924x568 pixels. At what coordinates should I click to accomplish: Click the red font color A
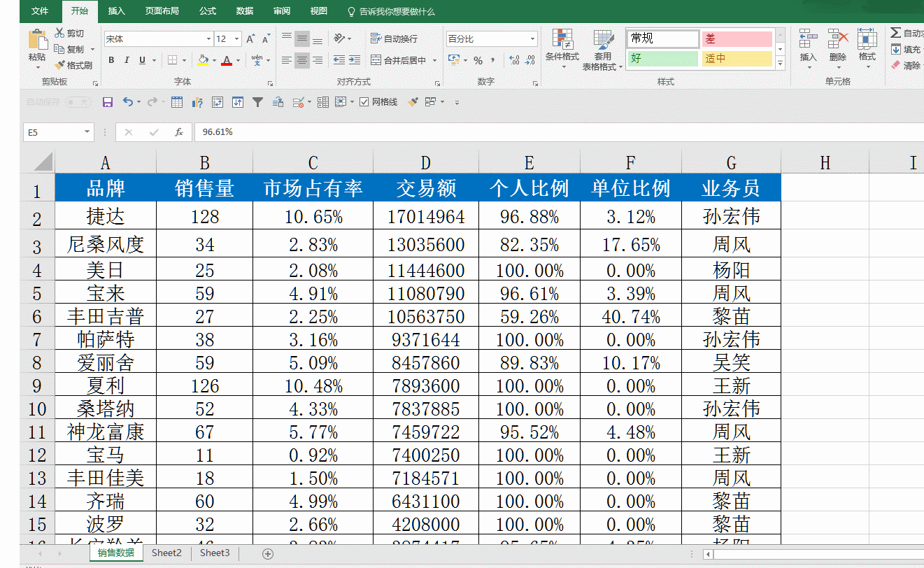(x=226, y=61)
